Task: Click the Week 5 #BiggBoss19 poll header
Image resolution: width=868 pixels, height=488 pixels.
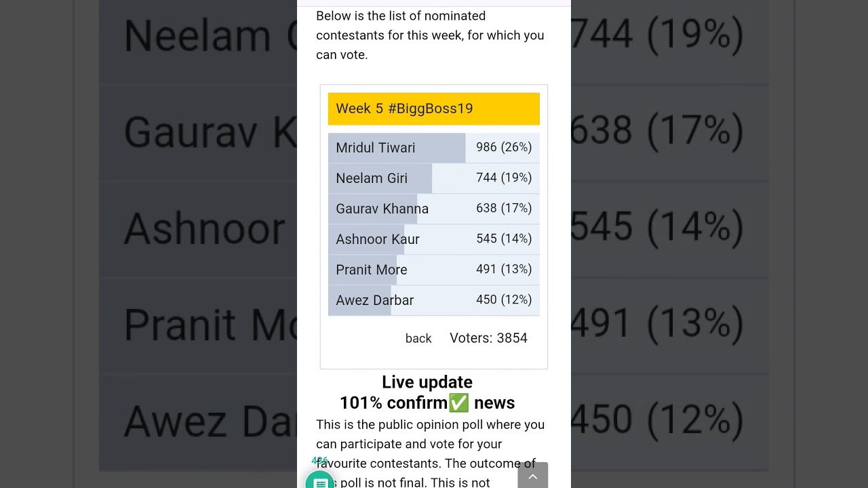Action: [433, 109]
